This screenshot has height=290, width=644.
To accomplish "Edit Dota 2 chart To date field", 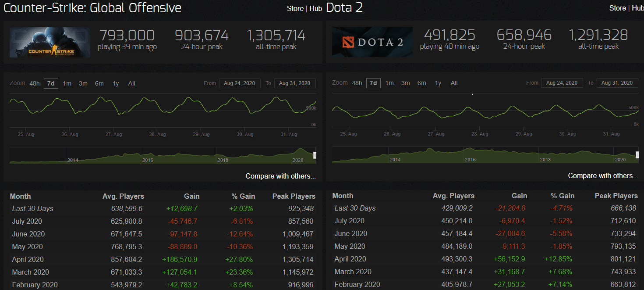I will (x=617, y=83).
